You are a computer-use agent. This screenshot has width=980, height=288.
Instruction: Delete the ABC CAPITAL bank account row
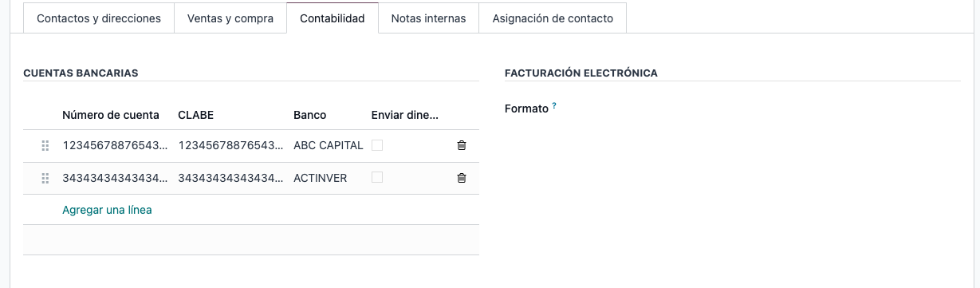[461, 146]
